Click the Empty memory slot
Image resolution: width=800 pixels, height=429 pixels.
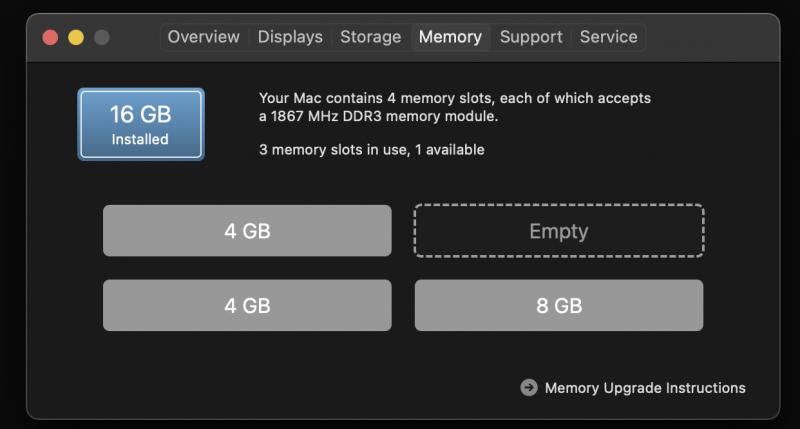pos(559,231)
